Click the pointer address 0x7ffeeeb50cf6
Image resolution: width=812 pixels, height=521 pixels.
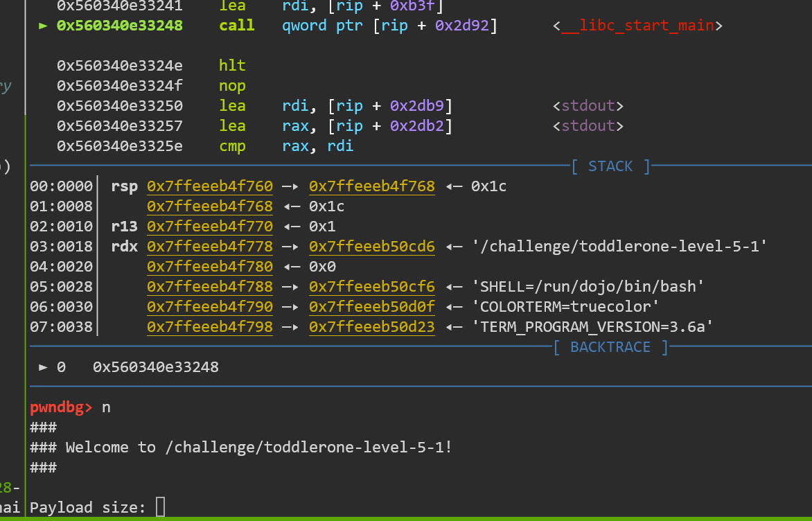[x=372, y=286]
